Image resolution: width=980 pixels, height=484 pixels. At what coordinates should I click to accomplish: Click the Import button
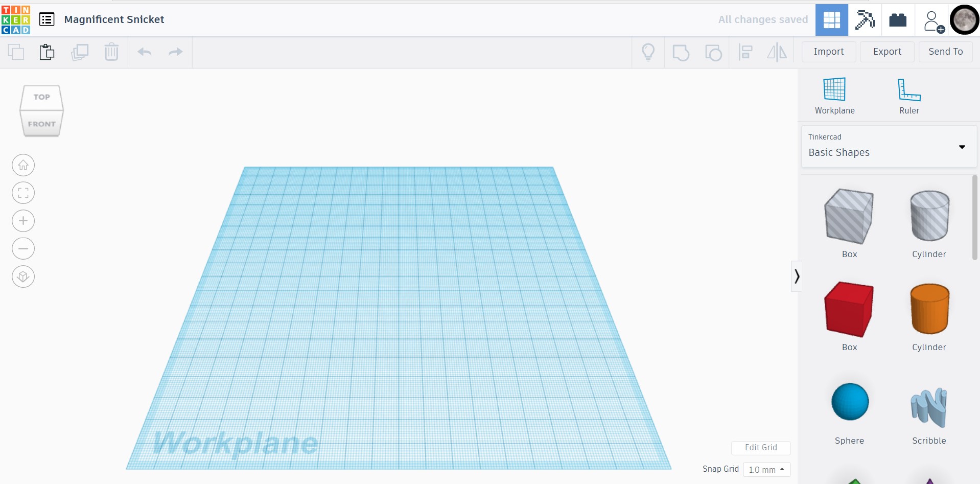coord(829,52)
